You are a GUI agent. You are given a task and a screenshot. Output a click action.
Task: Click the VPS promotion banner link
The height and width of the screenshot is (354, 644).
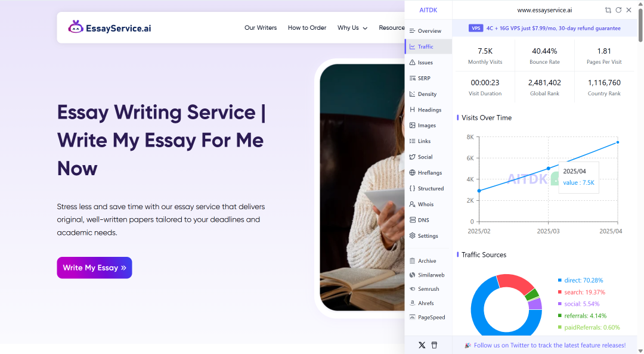(544, 29)
